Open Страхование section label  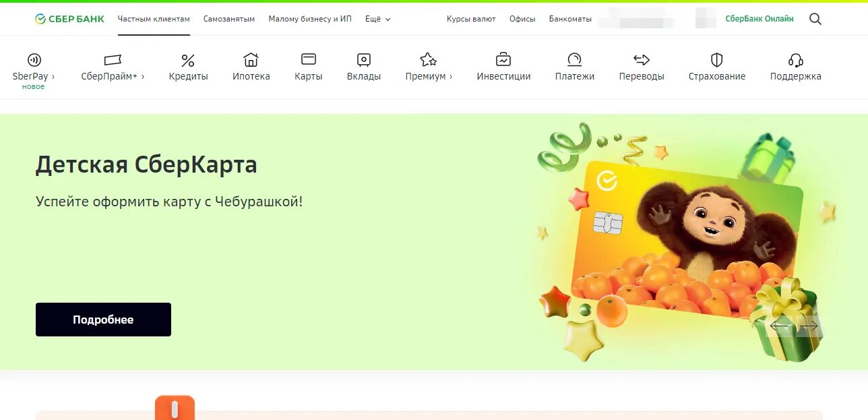pyautogui.click(x=717, y=76)
